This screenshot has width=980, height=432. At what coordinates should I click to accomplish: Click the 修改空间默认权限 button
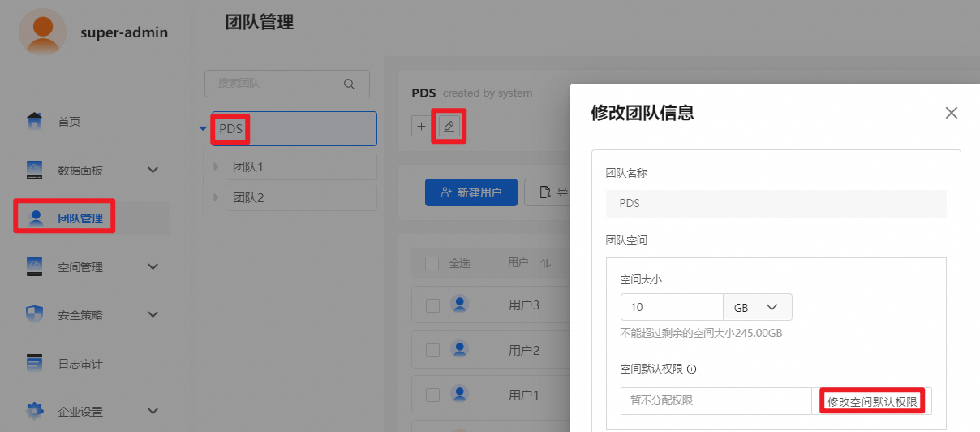[872, 401]
